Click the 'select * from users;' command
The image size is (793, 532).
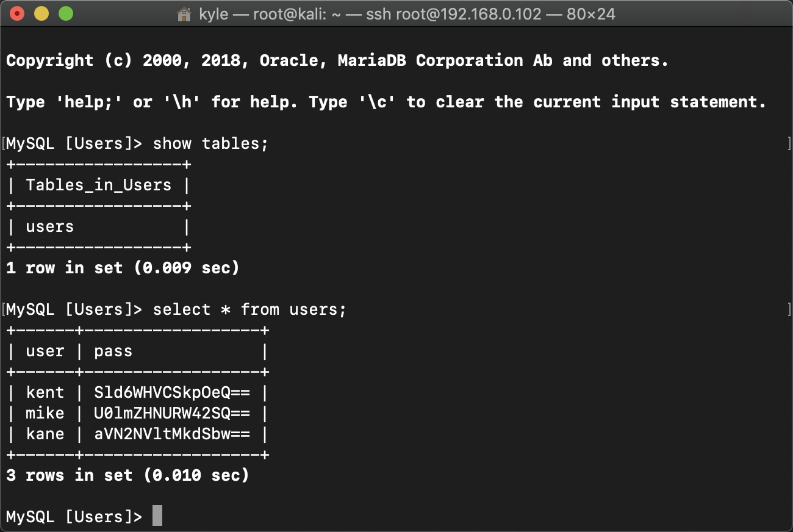(x=249, y=310)
